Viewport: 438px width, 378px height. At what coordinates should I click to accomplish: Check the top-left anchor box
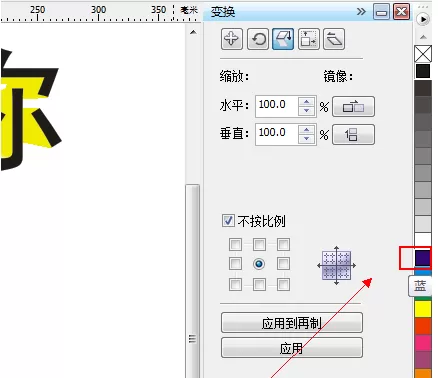click(235, 244)
